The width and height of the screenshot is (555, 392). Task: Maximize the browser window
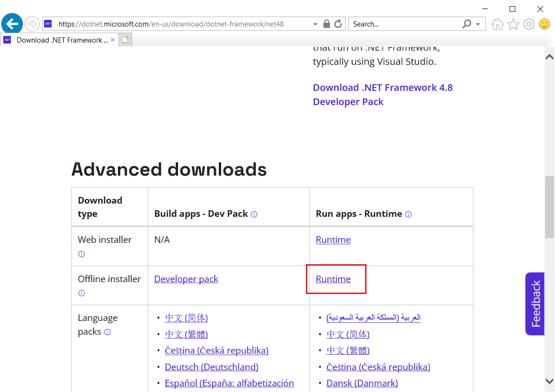(512, 9)
